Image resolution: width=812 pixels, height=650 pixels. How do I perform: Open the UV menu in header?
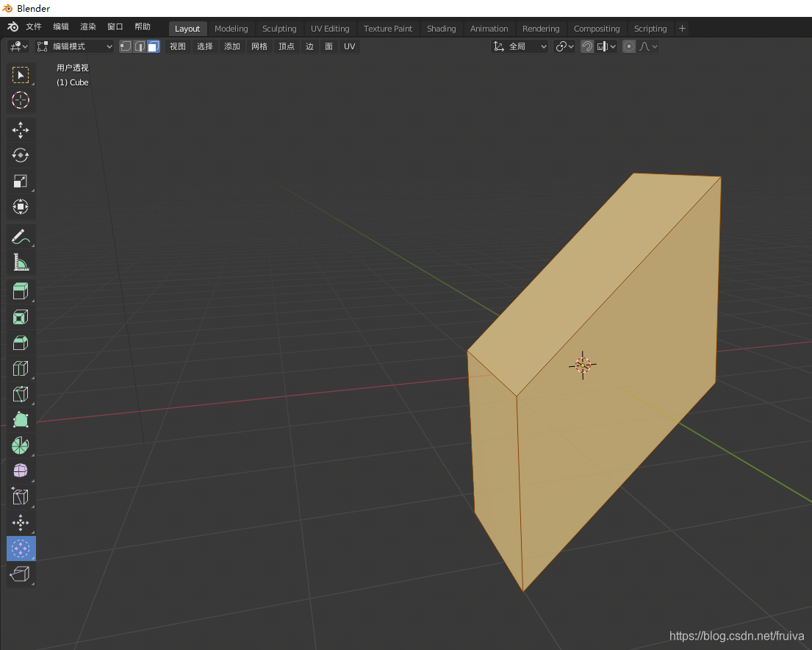(x=350, y=46)
